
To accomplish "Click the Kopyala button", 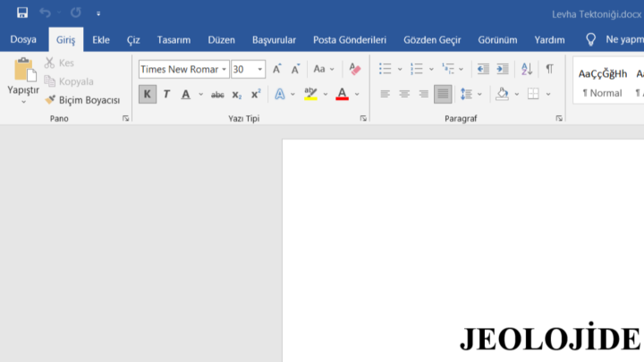I will point(69,81).
